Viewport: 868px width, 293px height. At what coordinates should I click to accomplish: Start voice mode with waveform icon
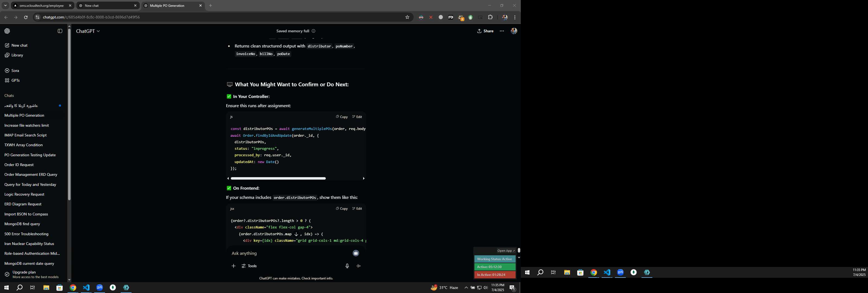pos(359,266)
